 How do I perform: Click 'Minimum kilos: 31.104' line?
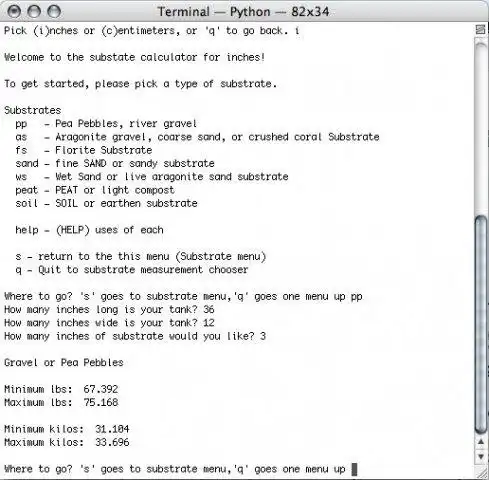(66, 429)
